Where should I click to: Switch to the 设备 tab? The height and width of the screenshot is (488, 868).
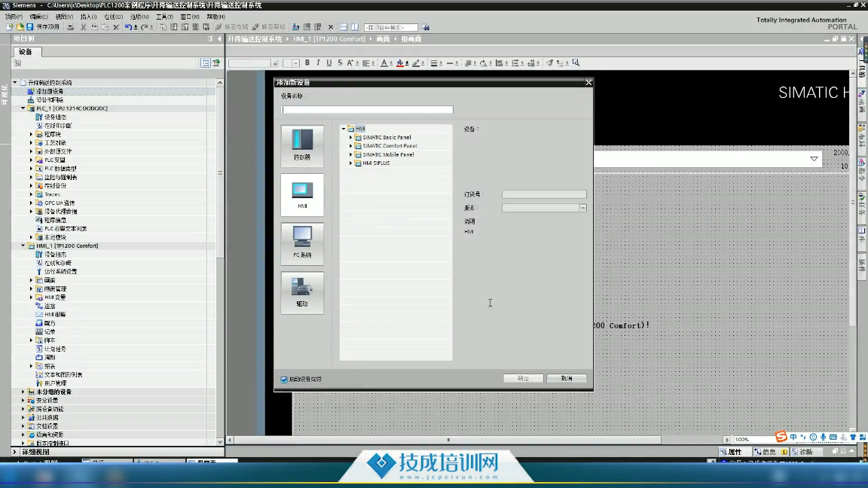pos(26,51)
